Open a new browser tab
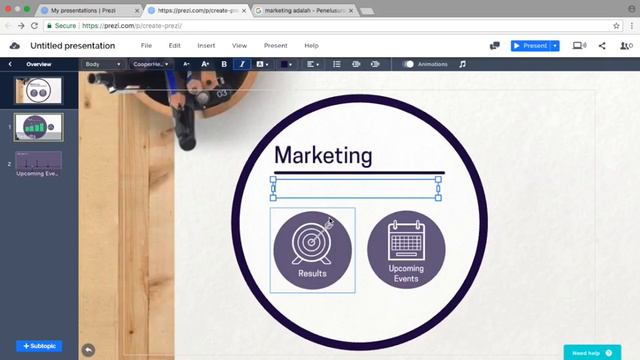Screen dimensions: 640x360 [x=367, y=11]
